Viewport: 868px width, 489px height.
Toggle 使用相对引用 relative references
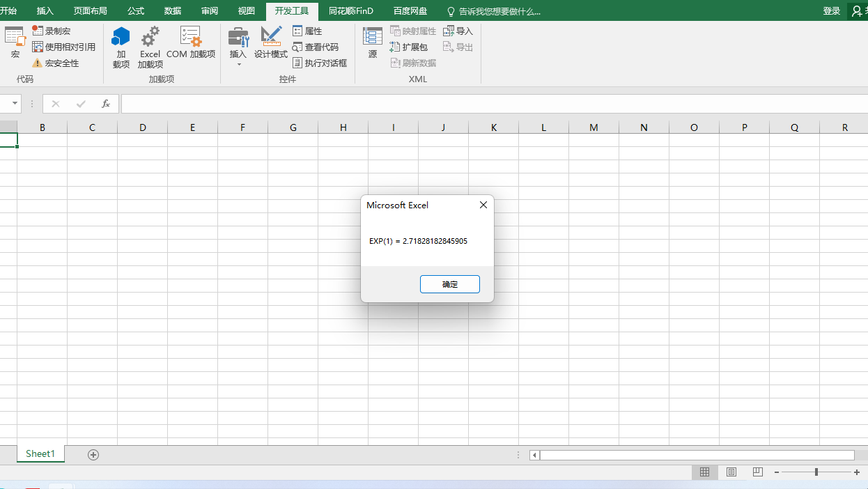[x=63, y=47]
